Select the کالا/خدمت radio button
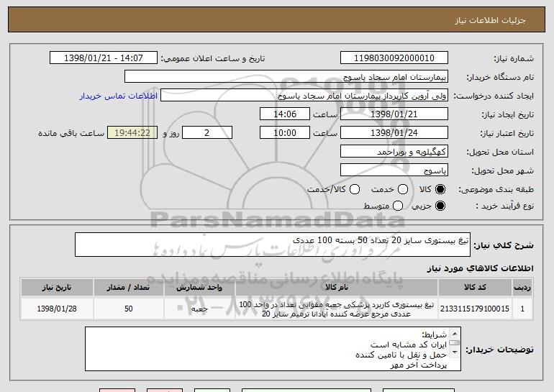The image size is (554, 392). tap(355, 189)
